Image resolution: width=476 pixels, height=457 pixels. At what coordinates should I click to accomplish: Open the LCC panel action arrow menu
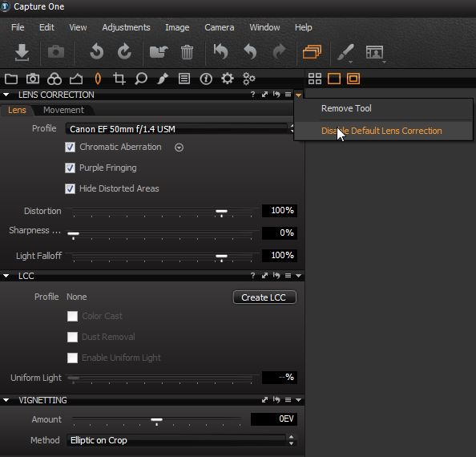[x=298, y=276]
